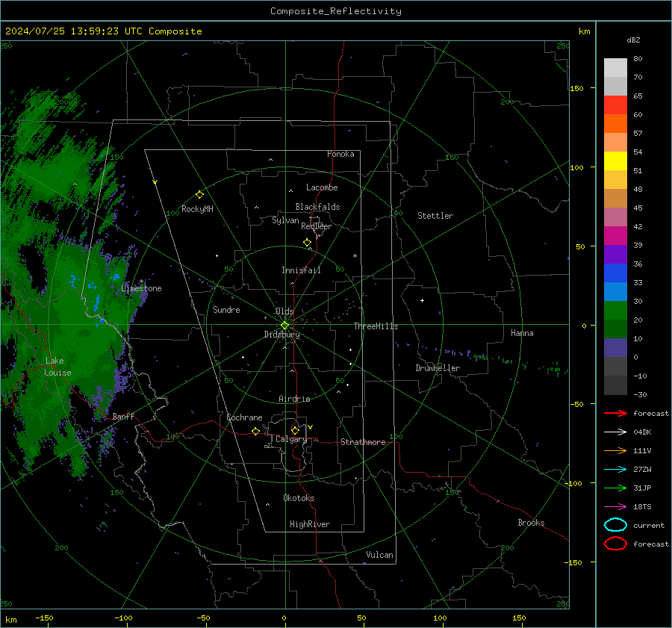Click the 33 dBZ blue swatch
672x628 pixels.
615,273
